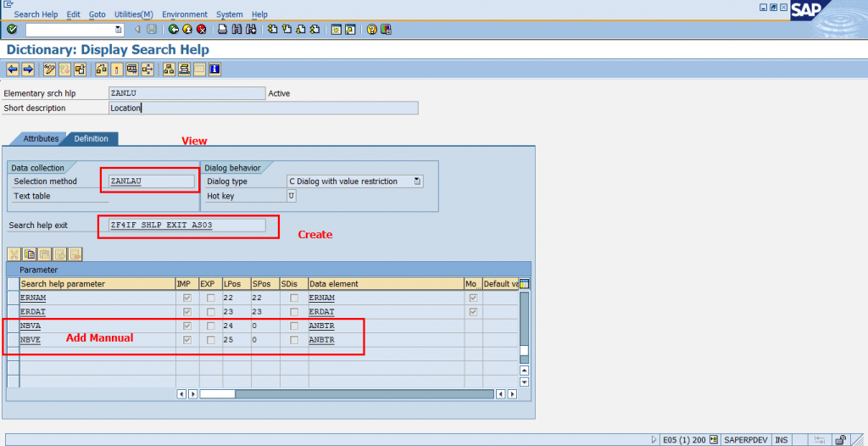Open the command field history dropdown
Screen dimensions: 868x446
(118, 30)
